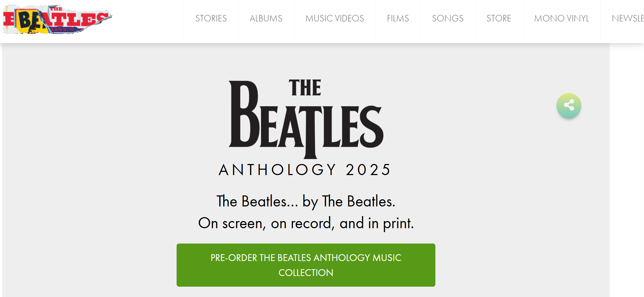This screenshot has height=297, width=644.
Task: Open Music Videos in the navigation bar
Action: tap(335, 19)
